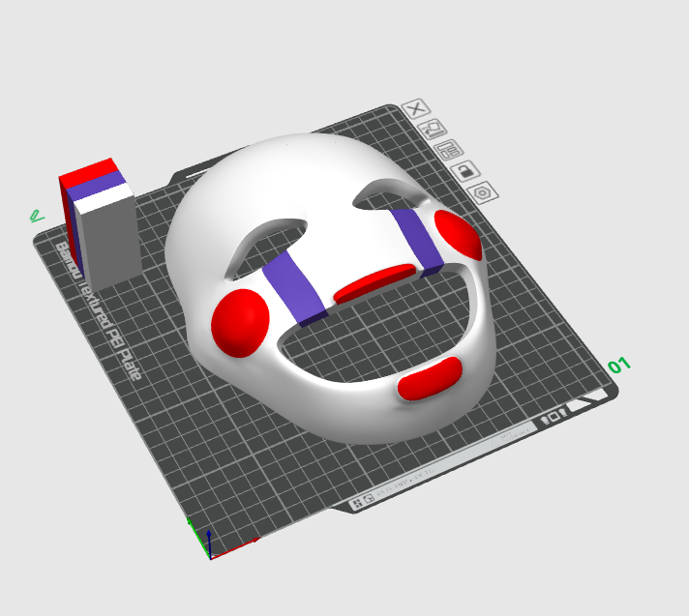Click the red lower lip part
Screen dimensions: 689x616
pos(430,379)
